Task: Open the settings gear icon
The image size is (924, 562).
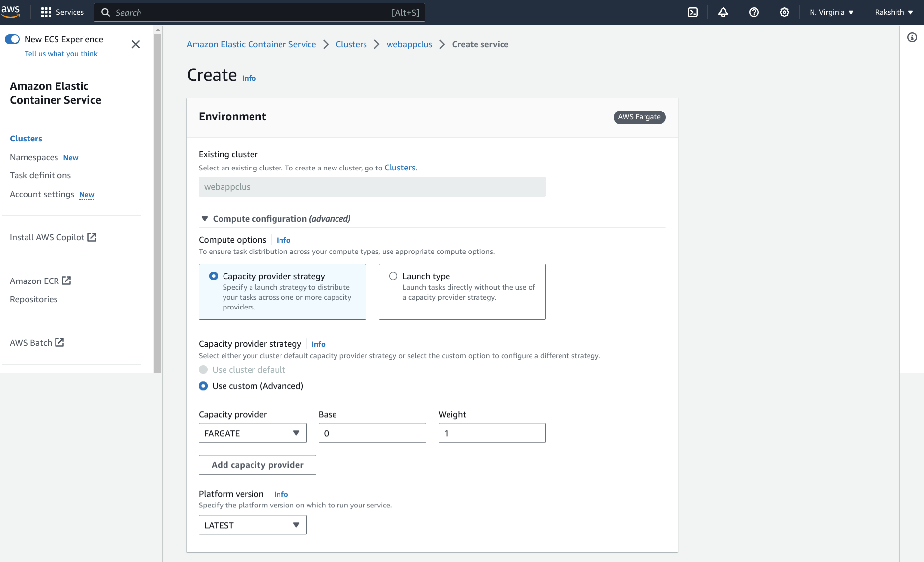Action: pos(784,12)
